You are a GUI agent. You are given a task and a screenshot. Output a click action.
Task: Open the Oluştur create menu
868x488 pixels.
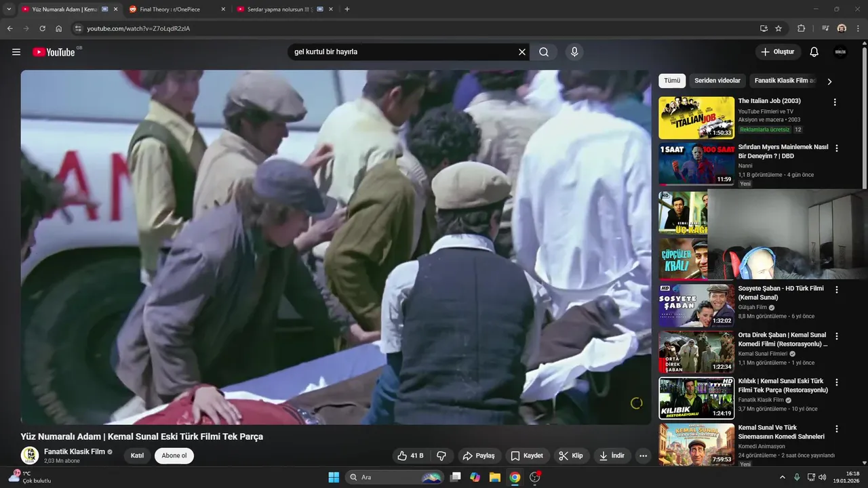[x=778, y=52]
